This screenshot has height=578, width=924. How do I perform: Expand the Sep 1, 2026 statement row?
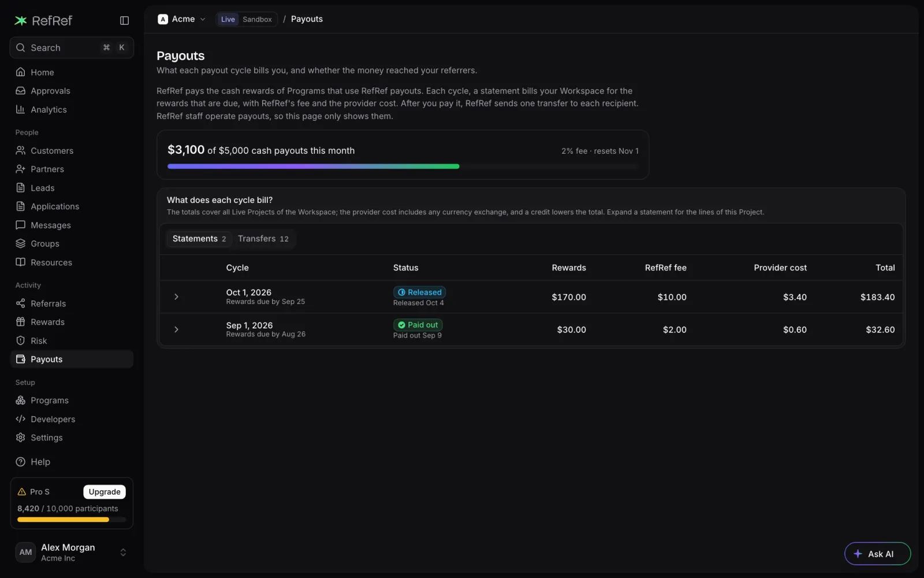point(177,329)
